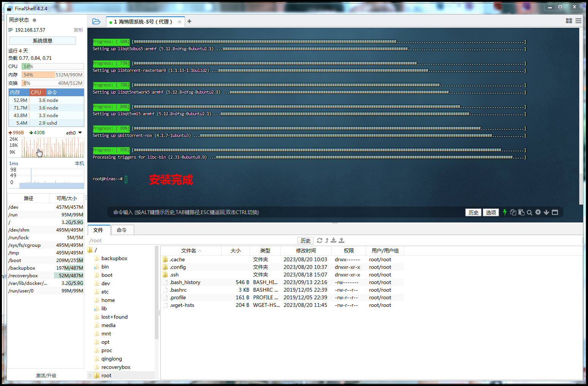Image resolution: width=588 pixels, height=386 pixels.
Task: Expand the root folder tree node
Action: (x=90, y=375)
